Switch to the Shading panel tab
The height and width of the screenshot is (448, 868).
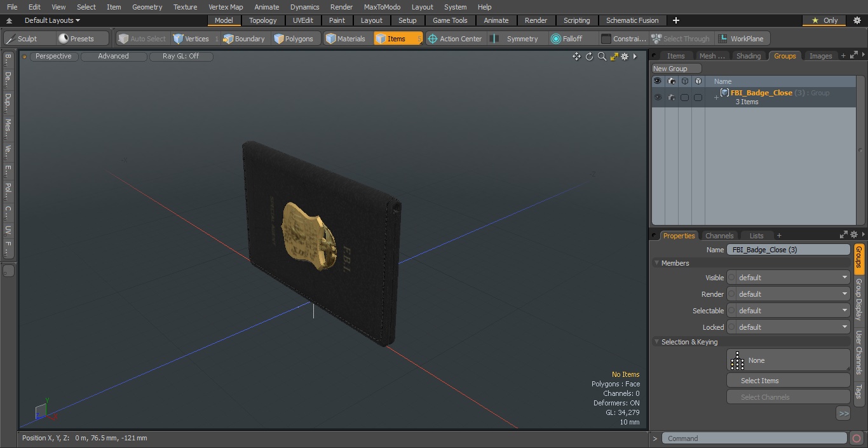coord(748,56)
